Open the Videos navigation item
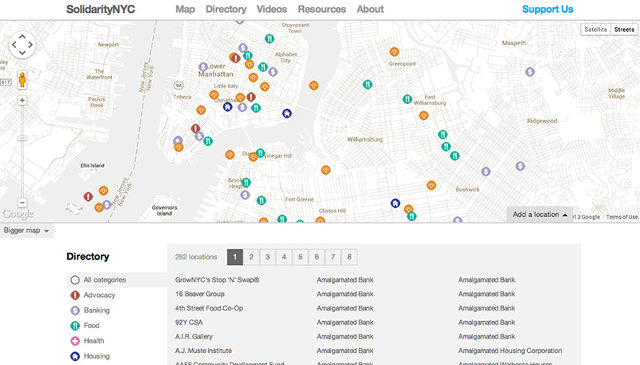The width and height of the screenshot is (640, 365). click(272, 9)
